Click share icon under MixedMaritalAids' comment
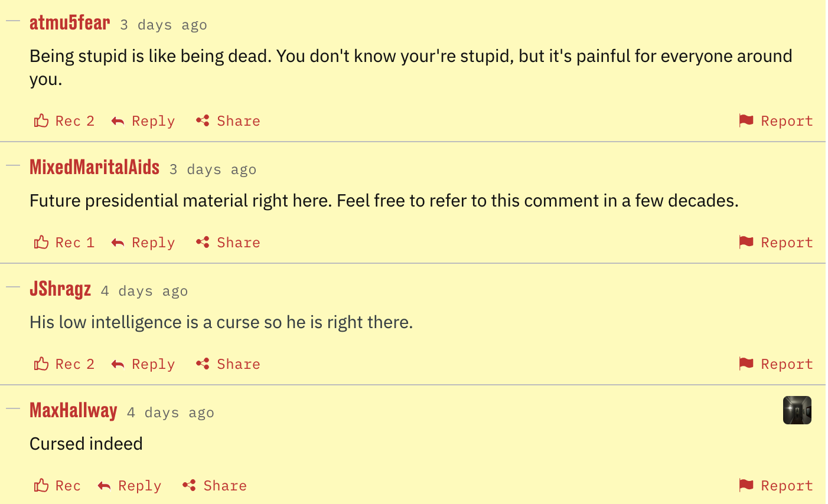This screenshot has height=504, width=828. pos(203,243)
